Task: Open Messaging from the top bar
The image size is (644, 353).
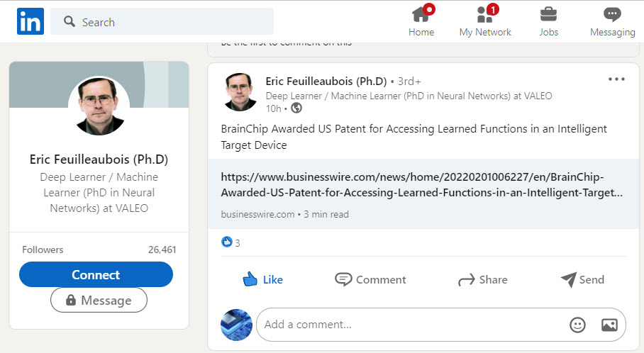Action: pos(612,22)
